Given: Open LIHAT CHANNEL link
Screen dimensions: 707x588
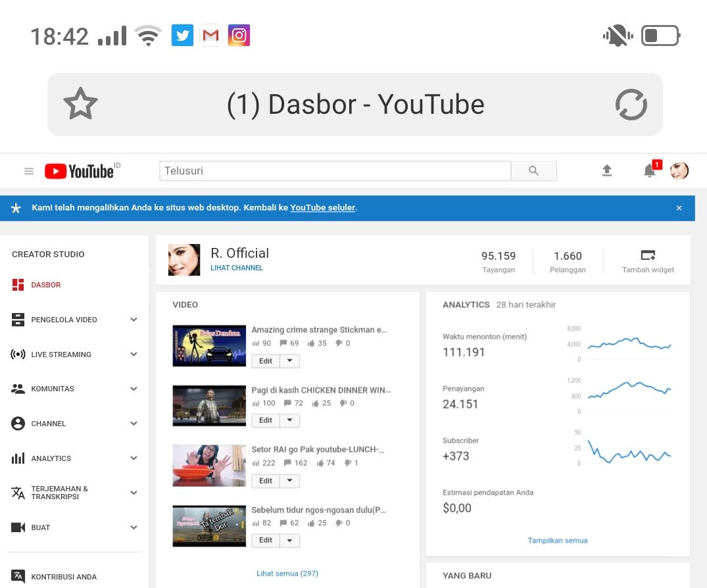Looking at the screenshot, I should (x=237, y=268).
